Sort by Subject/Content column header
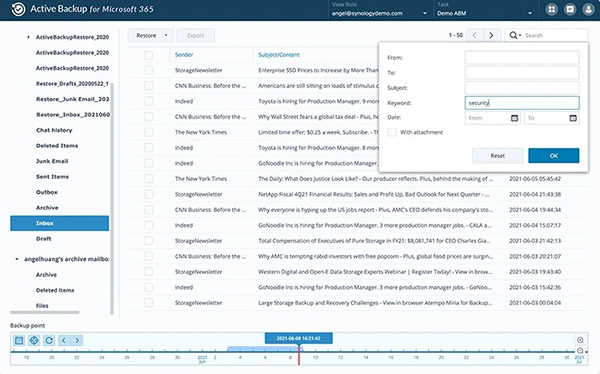This screenshot has width=600, height=374. (x=279, y=55)
